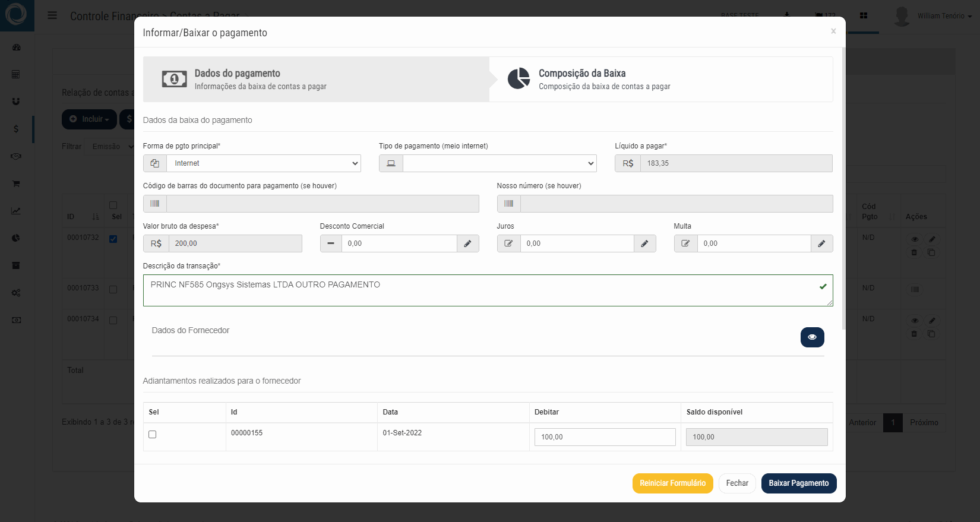The height and width of the screenshot is (522, 980).
Task: Click the Descrição da transação text area
Action: [488, 290]
